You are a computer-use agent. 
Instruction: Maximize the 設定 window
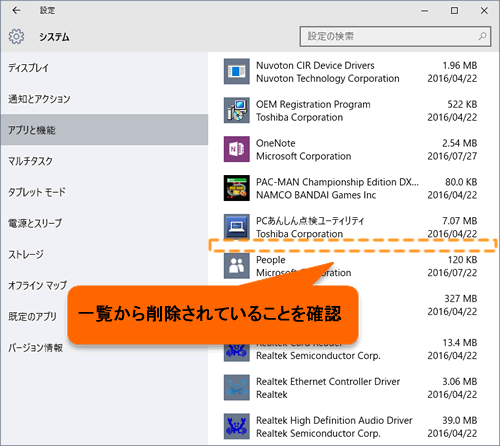[454, 11]
